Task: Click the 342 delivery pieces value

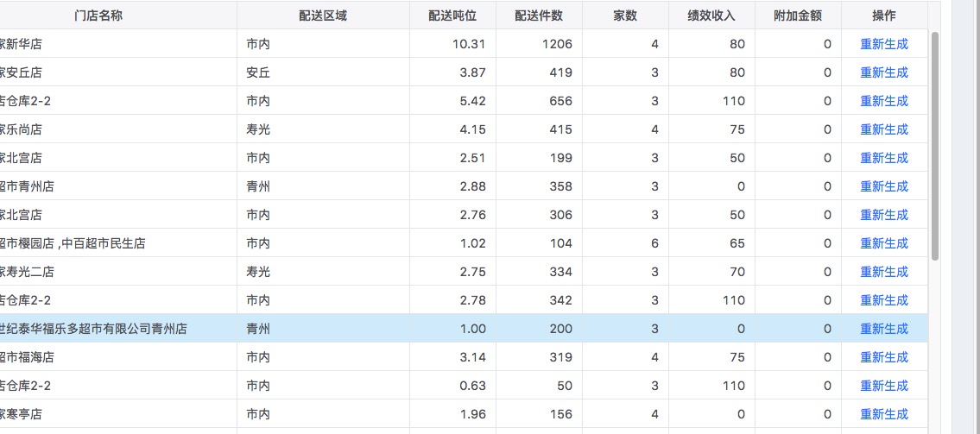Action: point(560,300)
